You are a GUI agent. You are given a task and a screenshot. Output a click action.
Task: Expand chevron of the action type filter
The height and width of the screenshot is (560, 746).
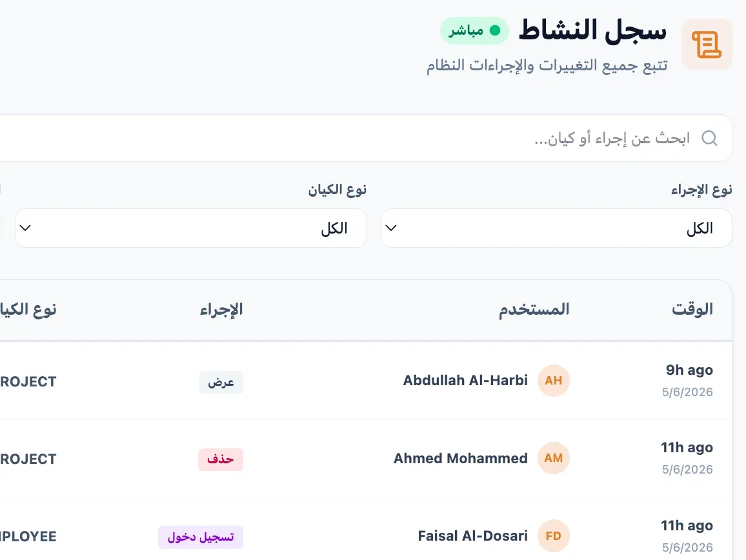(391, 228)
